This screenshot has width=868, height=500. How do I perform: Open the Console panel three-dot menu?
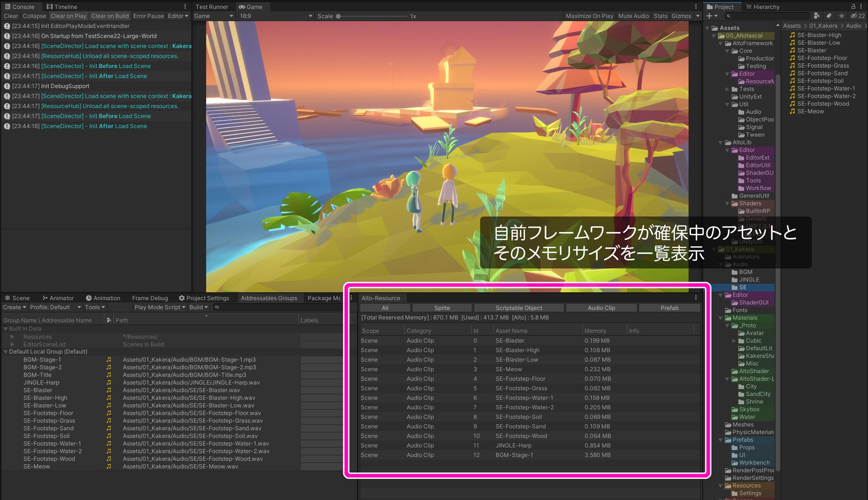tap(185, 7)
